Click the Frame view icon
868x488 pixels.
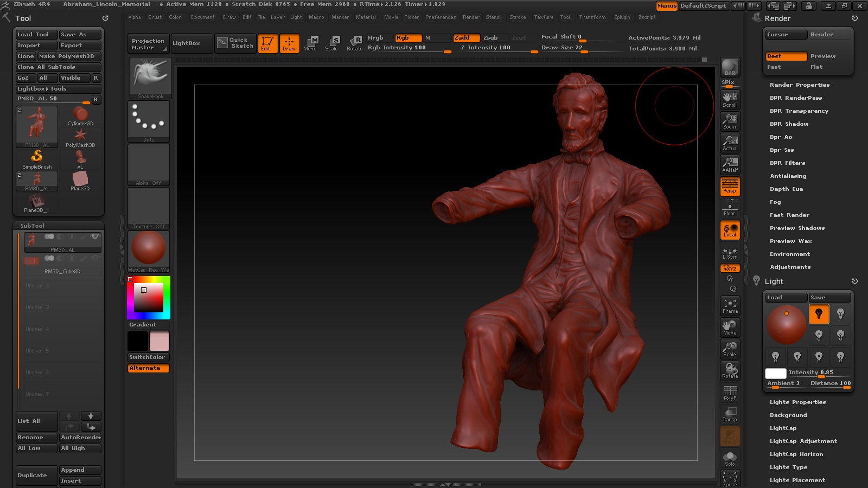(730, 306)
